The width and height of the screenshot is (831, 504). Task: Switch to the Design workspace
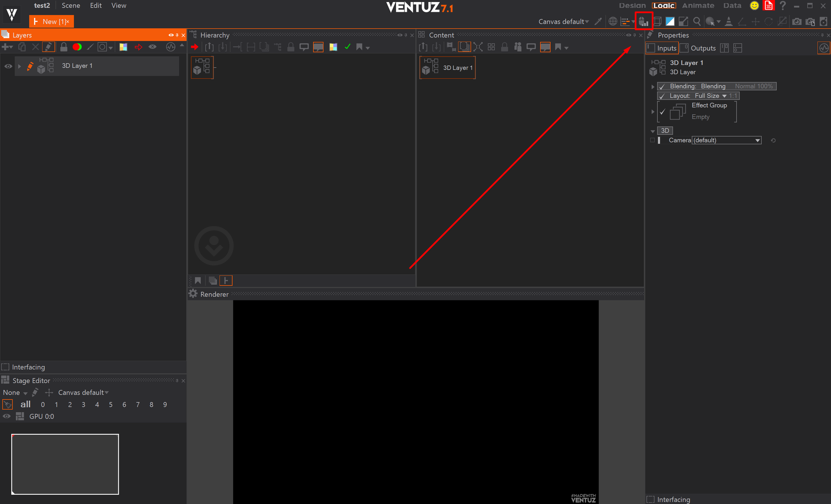point(632,5)
